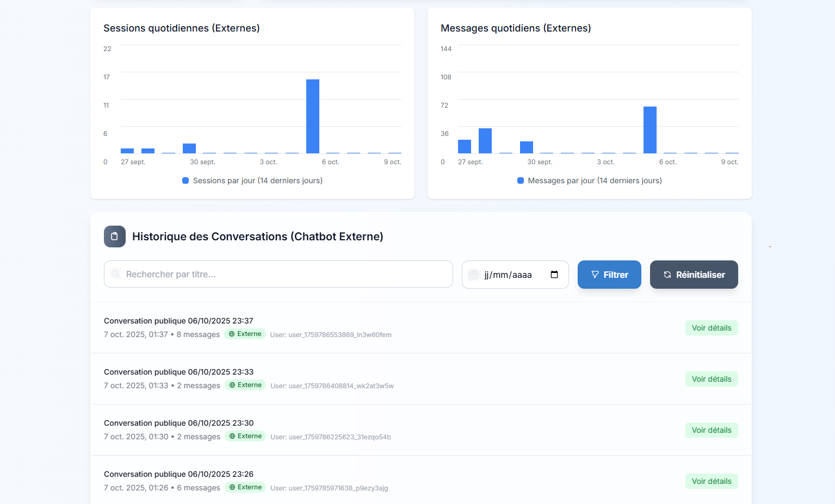Click user ID user_1759786408814_wk2at3w5w

pos(332,385)
